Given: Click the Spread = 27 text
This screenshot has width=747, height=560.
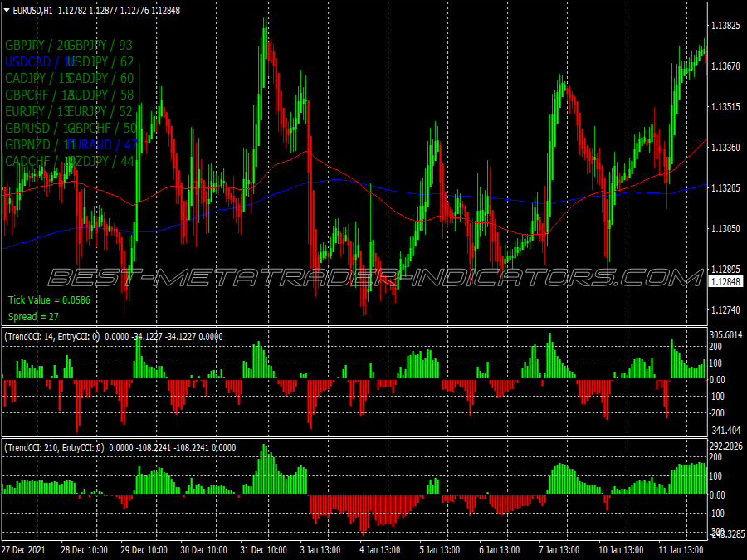Looking at the screenshot, I should [33, 317].
